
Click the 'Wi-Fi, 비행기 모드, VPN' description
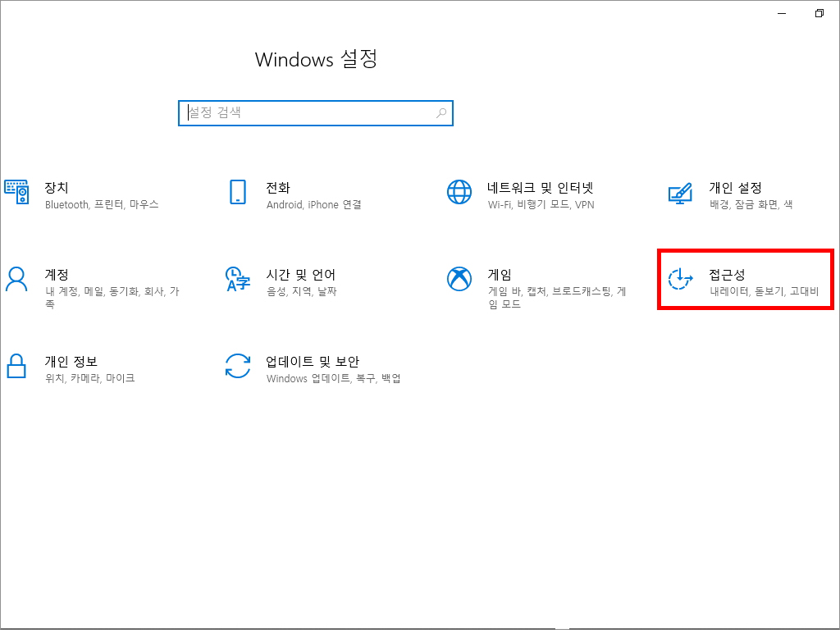click(x=541, y=204)
